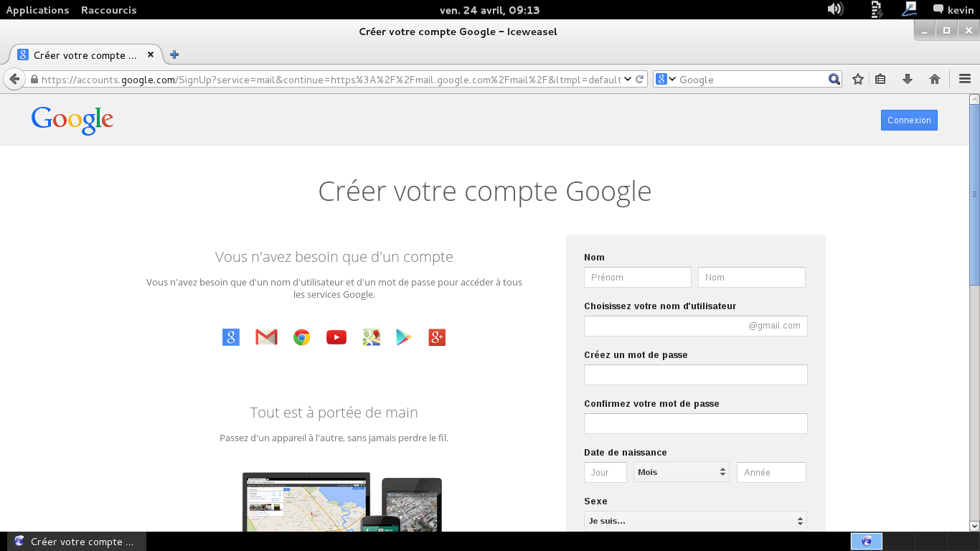The width and height of the screenshot is (980, 551).
Task: Open the Raccourcis menu
Action: tap(109, 10)
